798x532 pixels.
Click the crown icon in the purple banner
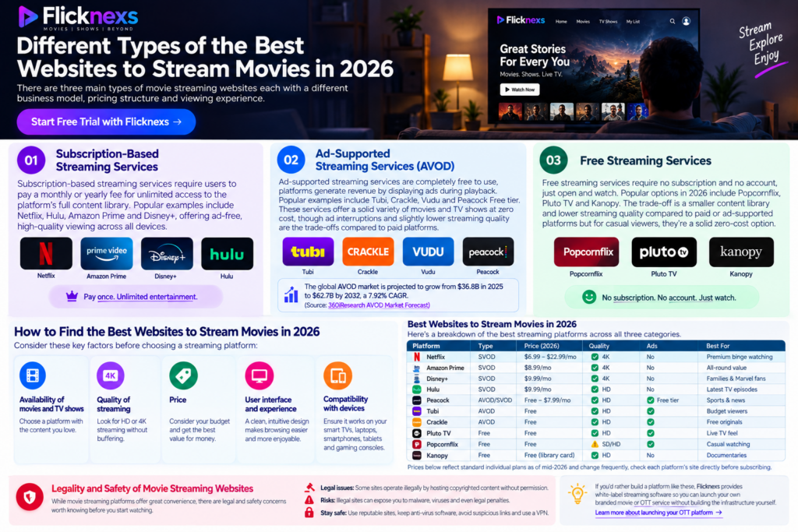click(72, 296)
